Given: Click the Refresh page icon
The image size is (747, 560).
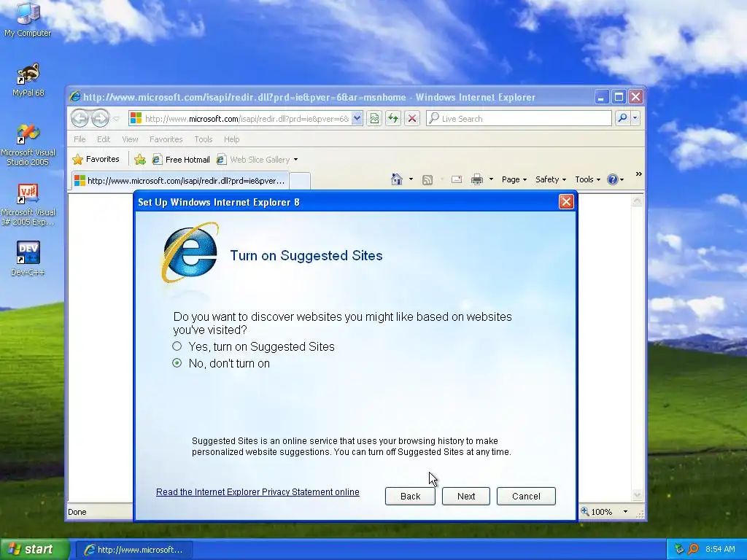Looking at the screenshot, I should (393, 118).
